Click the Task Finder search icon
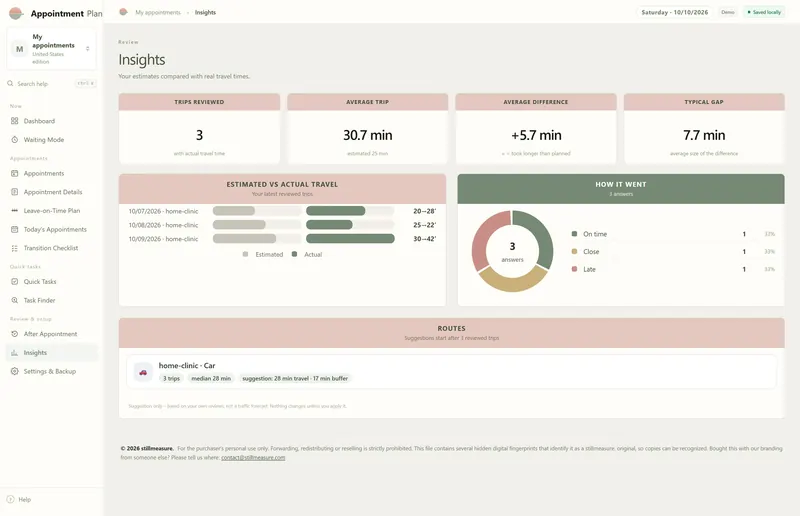The width and height of the screenshot is (800, 516). (x=14, y=300)
